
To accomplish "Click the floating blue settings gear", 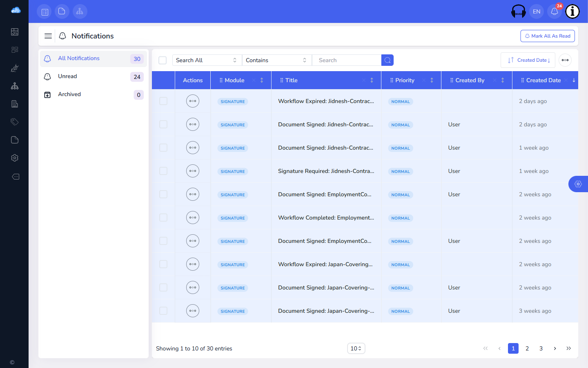I will coord(578,184).
